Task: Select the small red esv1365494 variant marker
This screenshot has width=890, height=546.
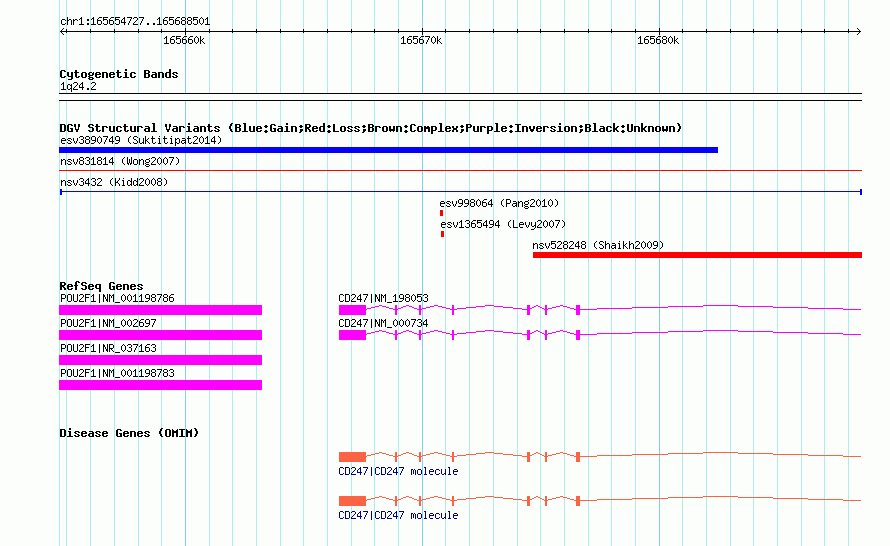Action: pyautogui.click(x=442, y=234)
